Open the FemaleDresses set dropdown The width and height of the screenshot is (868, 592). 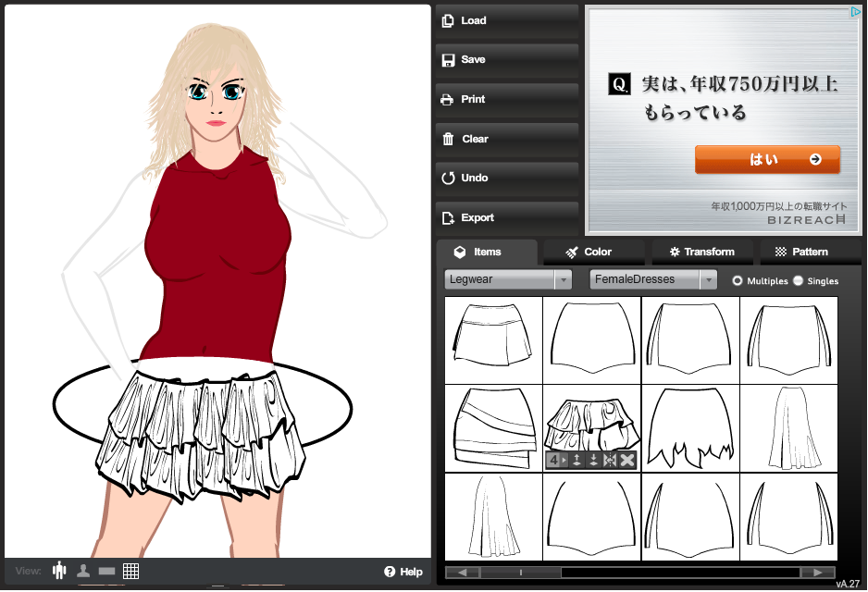[x=653, y=279]
